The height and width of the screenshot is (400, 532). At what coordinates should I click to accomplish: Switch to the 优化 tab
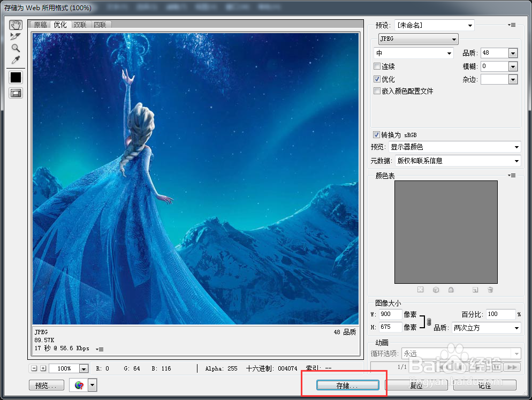tap(60, 25)
